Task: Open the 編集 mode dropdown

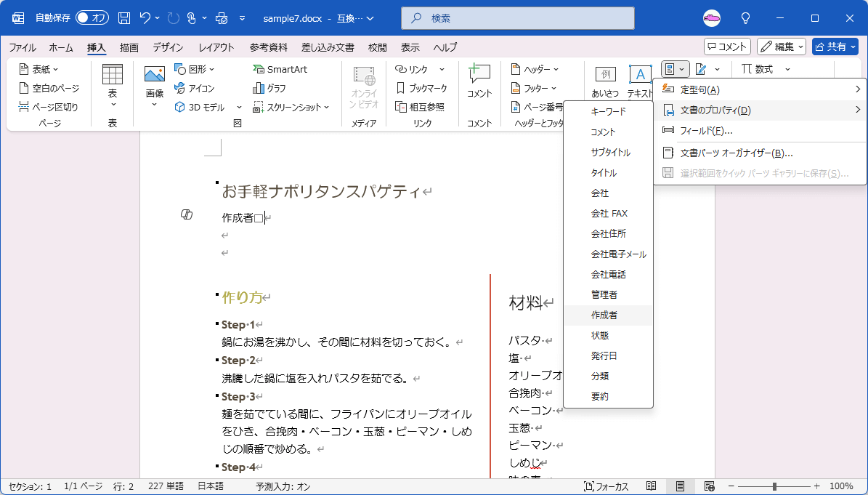Action: pos(782,47)
